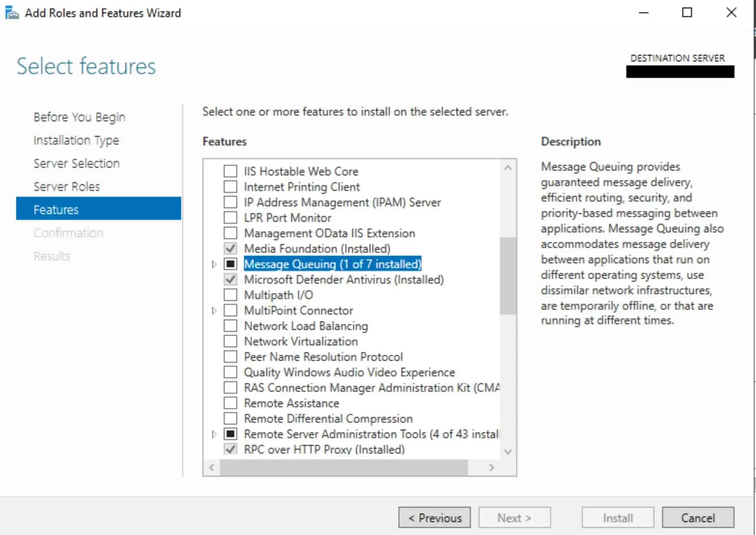Open the Installation Type step
The width and height of the screenshot is (756, 535).
coord(76,140)
